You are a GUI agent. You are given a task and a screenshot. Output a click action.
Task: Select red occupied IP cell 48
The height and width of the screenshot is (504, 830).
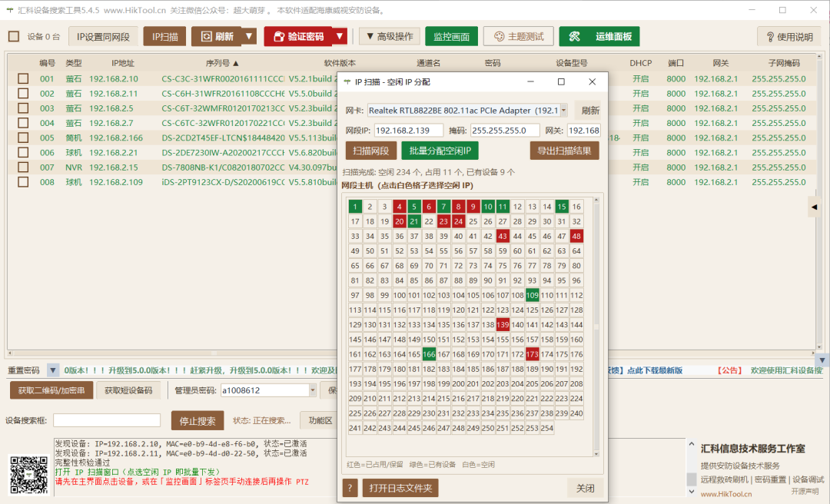tap(576, 236)
